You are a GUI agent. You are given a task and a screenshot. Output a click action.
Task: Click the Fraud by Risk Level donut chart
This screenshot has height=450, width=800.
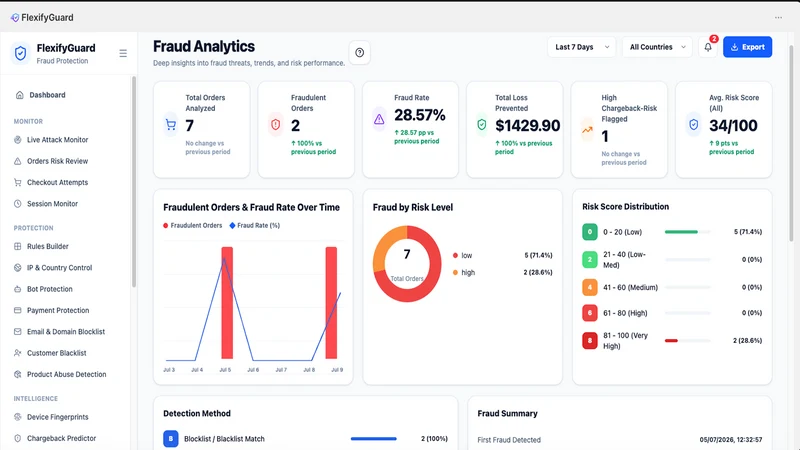[407, 264]
